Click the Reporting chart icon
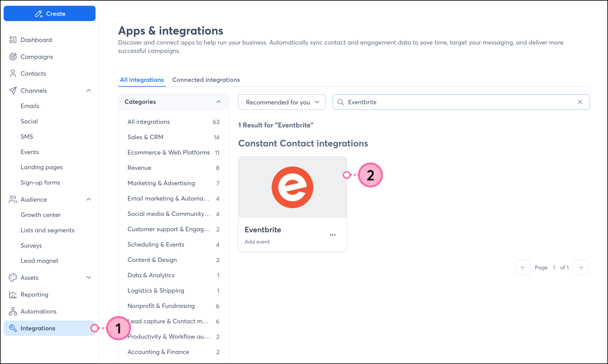 (13, 295)
